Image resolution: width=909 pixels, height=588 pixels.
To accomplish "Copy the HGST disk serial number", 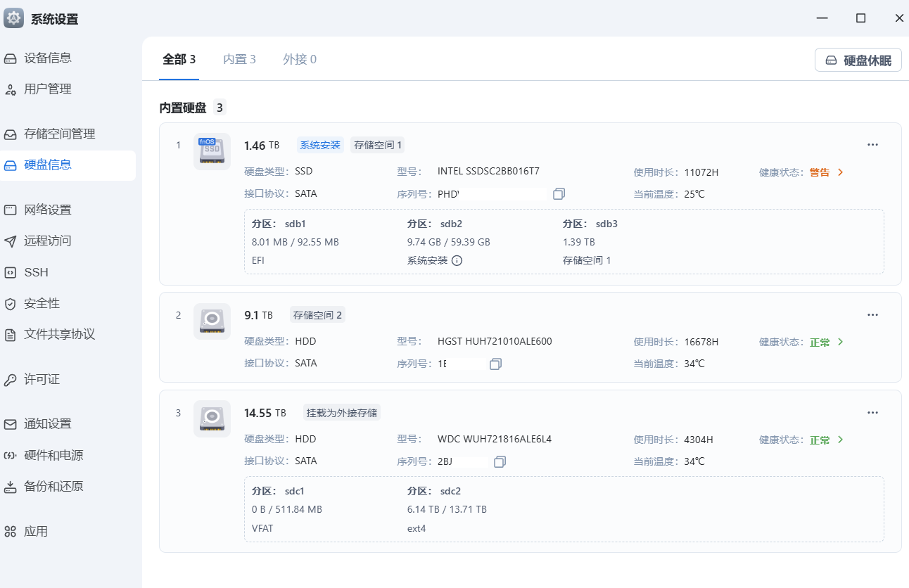I will tap(495, 364).
